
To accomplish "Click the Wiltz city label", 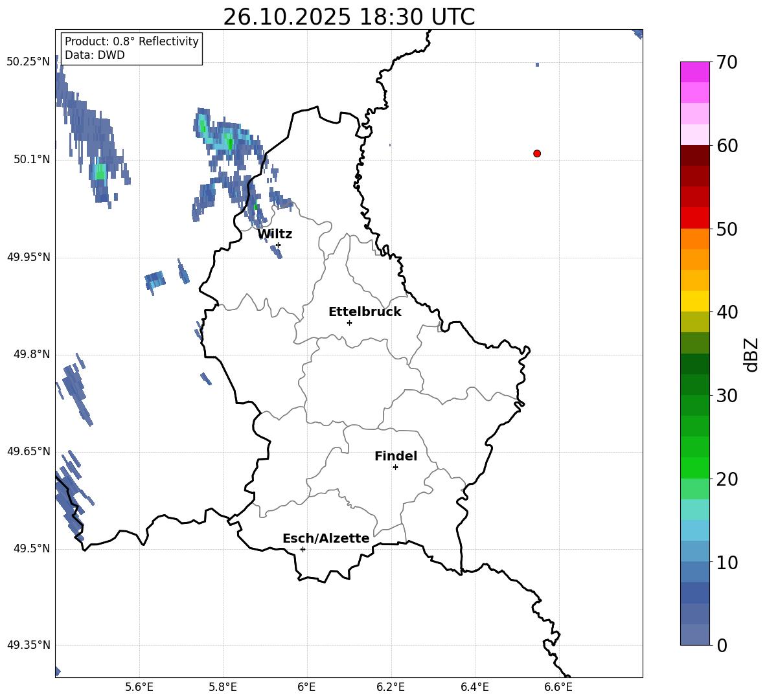I will [x=275, y=234].
